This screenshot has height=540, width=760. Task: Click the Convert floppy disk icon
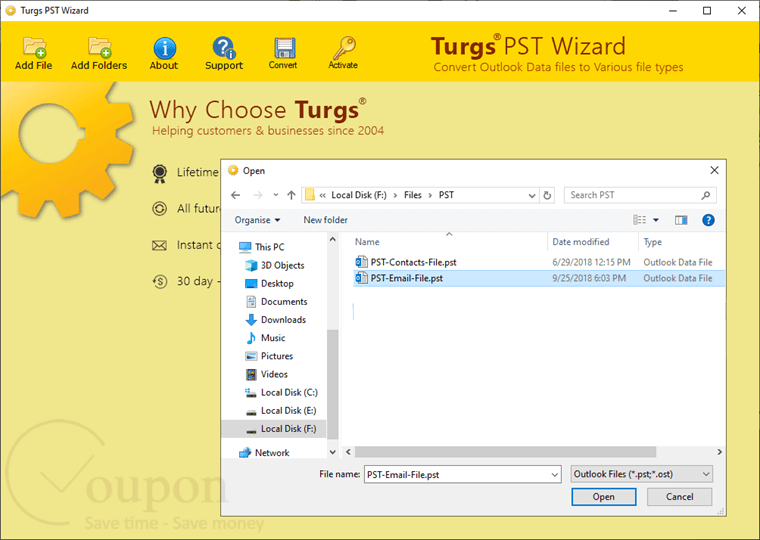(284, 48)
